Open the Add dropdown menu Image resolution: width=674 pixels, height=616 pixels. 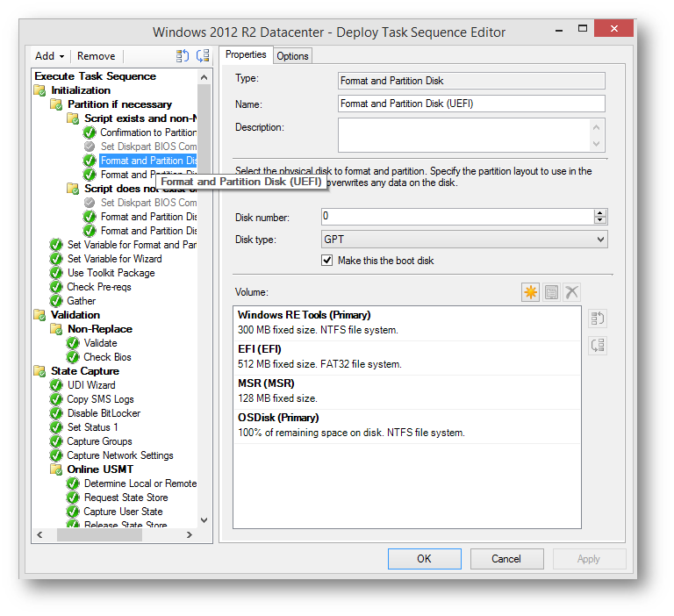coord(49,56)
